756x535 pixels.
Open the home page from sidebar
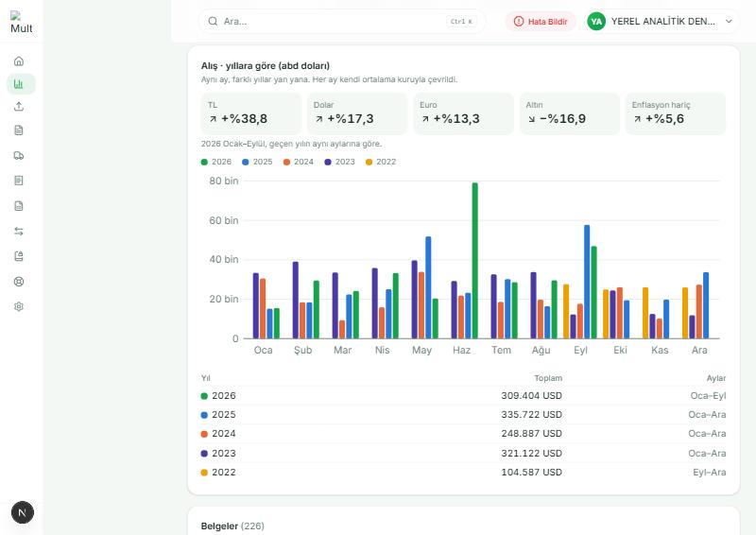[x=19, y=61]
